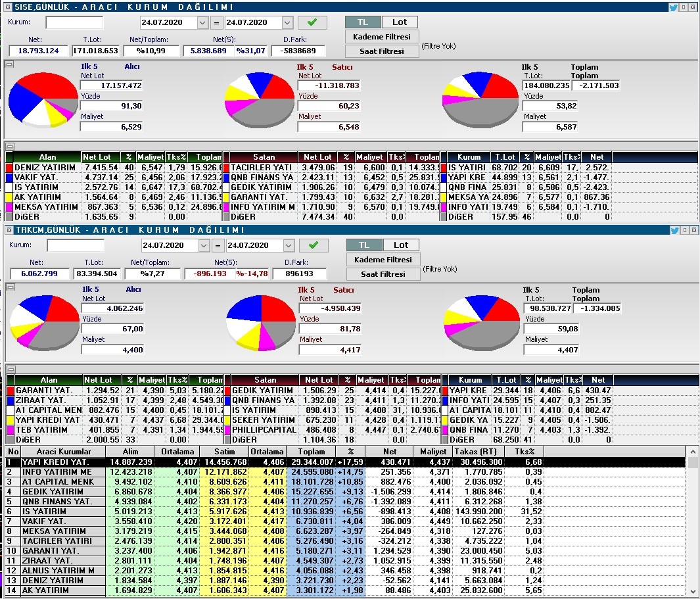
Task: Switch SISE window to Lot view
Action: (x=400, y=22)
